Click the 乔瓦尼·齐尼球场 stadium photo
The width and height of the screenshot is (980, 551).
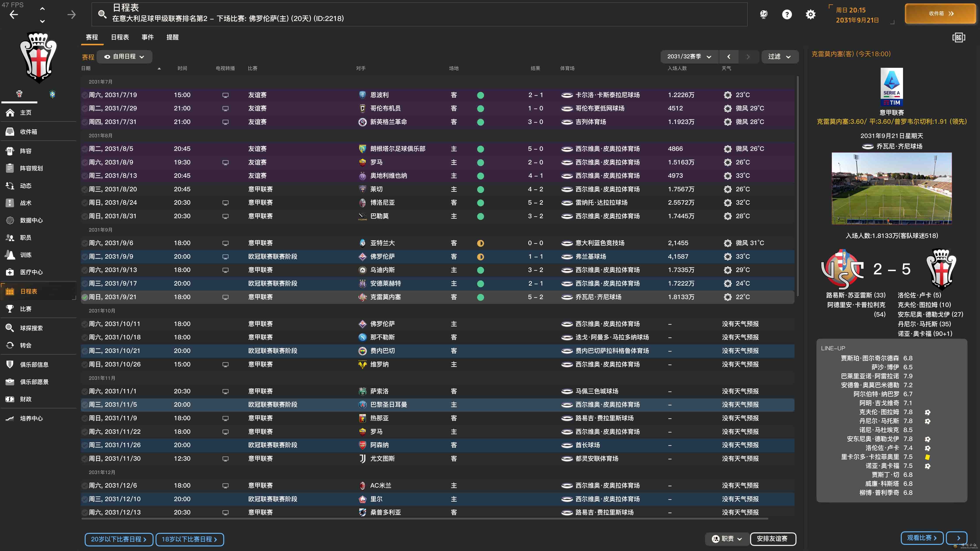pyautogui.click(x=891, y=188)
